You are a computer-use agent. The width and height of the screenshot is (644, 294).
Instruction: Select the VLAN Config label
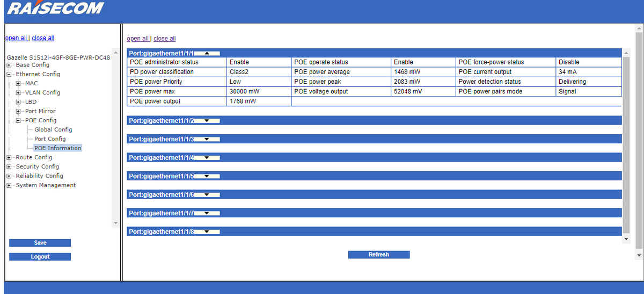pos(42,92)
